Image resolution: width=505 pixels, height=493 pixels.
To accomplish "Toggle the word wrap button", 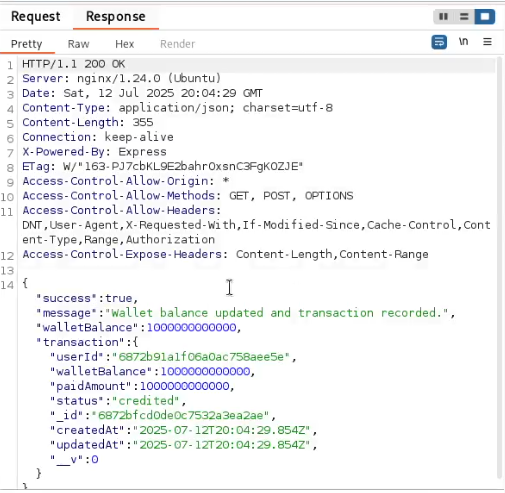I will (x=439, y=42).
